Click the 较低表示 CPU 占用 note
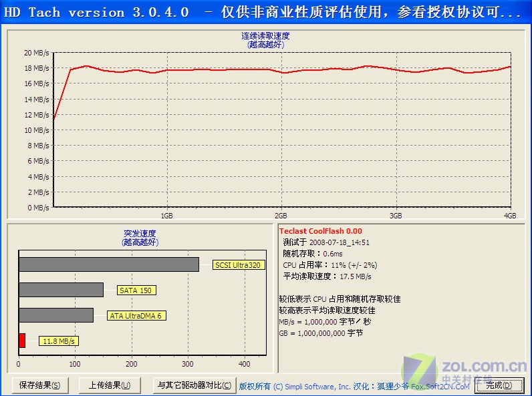532x396 pixels. (x=340, y=299)
